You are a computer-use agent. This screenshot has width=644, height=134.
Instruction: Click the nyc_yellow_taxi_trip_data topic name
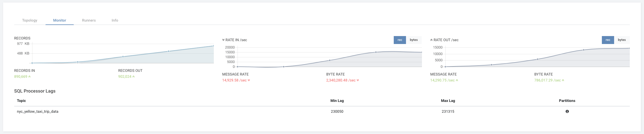pos(38,112)
